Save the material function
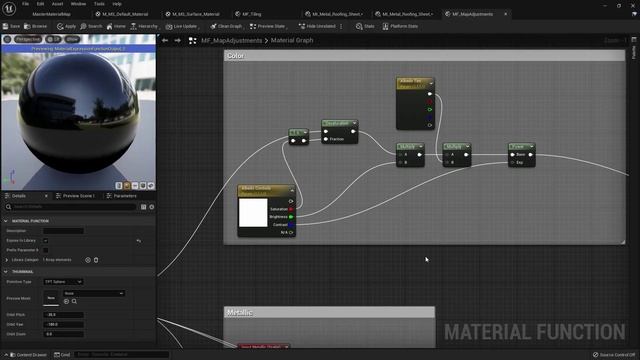 pos(11,26)
